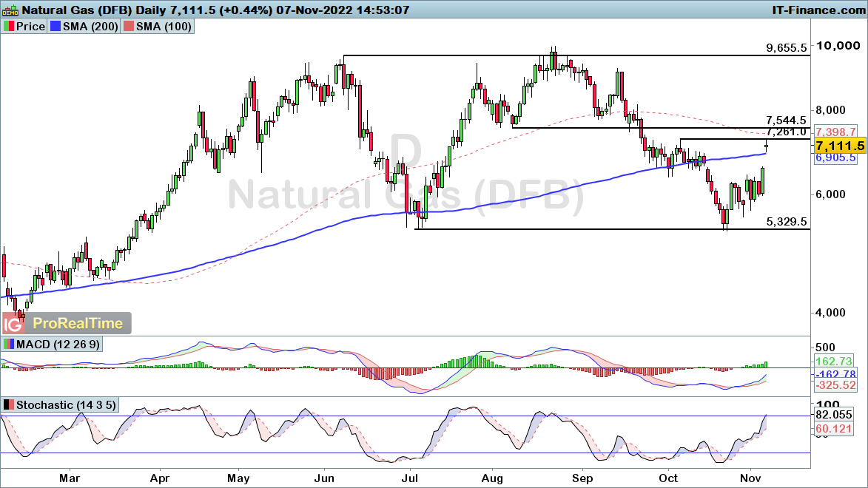Click the Stochastic signal value 60.121
Image resolution: width=868 pixels, height=488 pixels.
[x=834, y=429]
